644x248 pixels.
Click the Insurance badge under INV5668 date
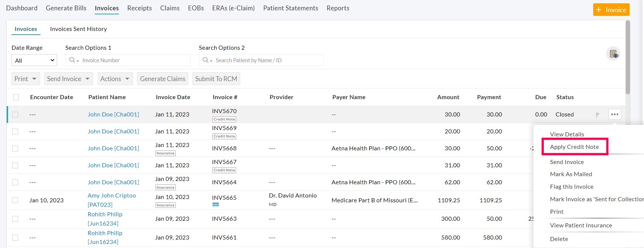point(165,153)
